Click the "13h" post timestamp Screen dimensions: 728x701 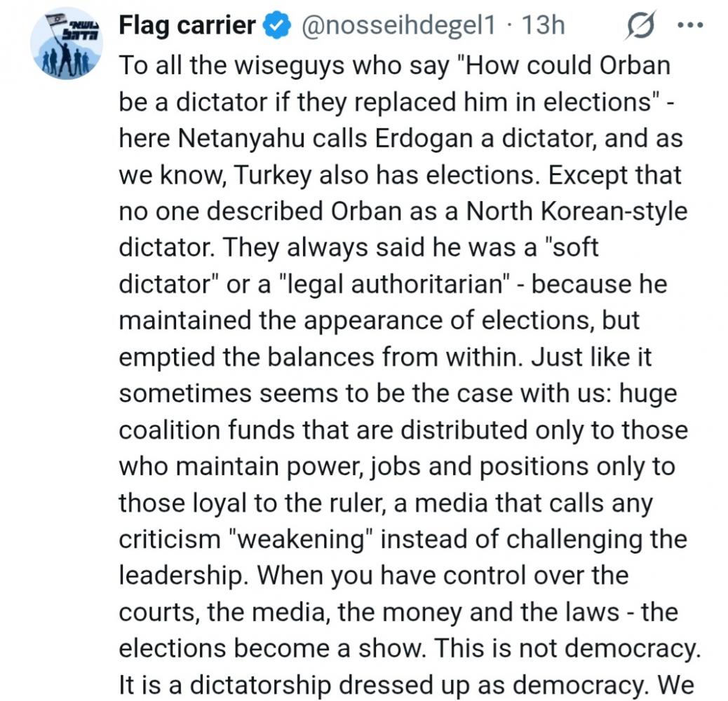tap(544, 26)
